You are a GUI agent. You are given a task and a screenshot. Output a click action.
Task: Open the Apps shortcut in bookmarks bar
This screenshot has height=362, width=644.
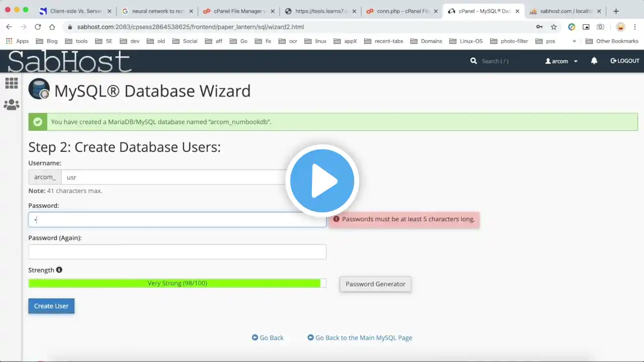17,41
